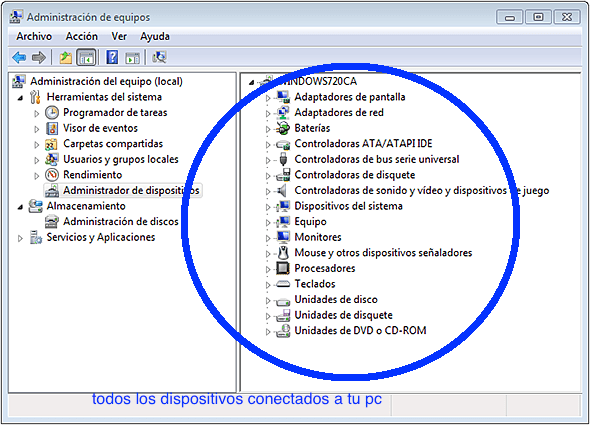
Task: Select Administración de discos in the tree
Action: coord(120,221)
